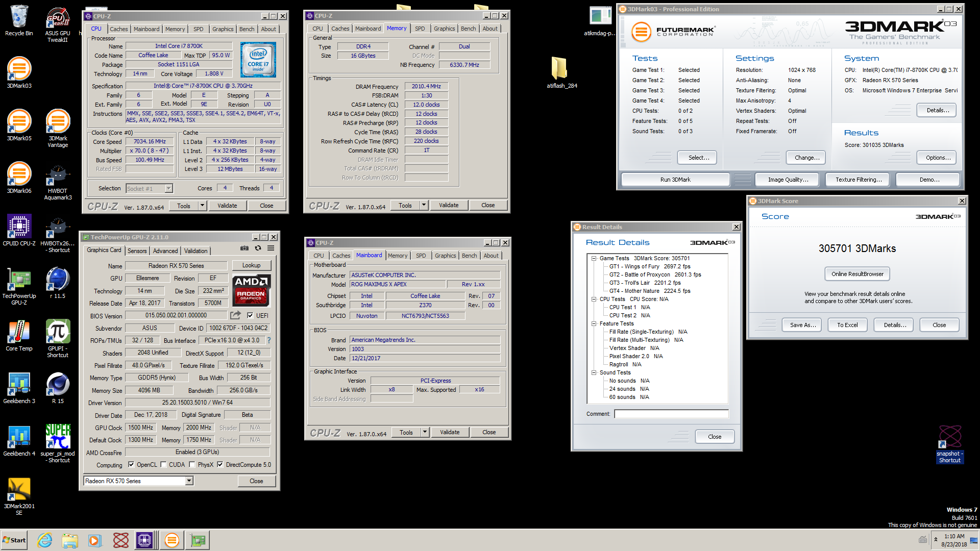
Task: Toggle DirectCompute 5.0 checkbox
Action: (220, 464)
